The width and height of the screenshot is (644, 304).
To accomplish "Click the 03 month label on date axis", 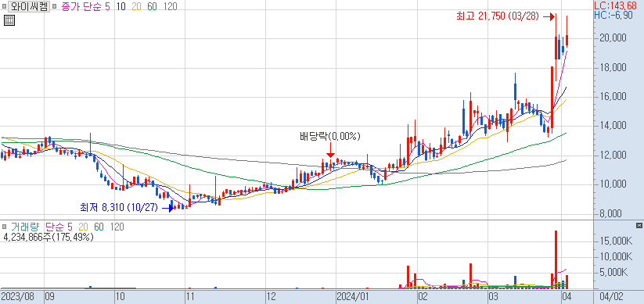I will (x=492, y=296).
